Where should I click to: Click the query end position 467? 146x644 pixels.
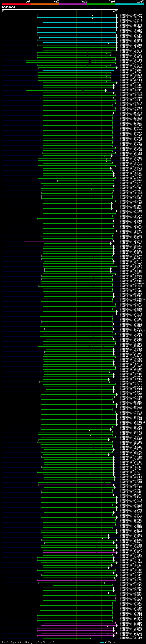coord(115,11)
